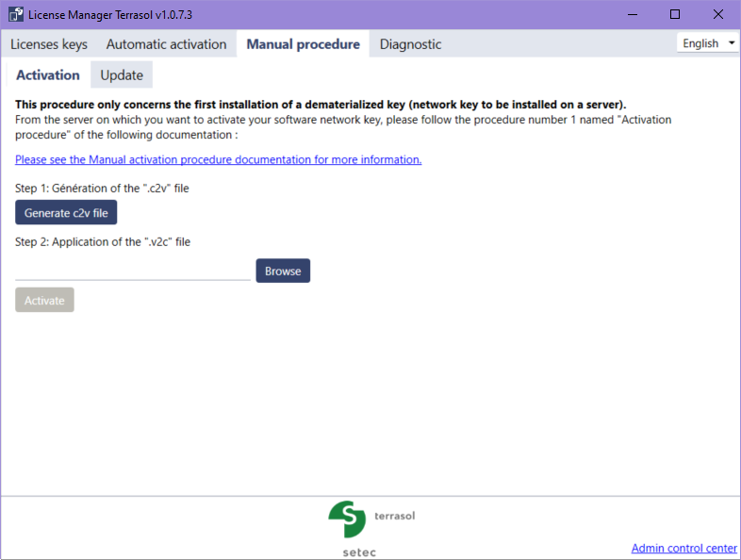Open the Diagnostic tab

(410, 44)
